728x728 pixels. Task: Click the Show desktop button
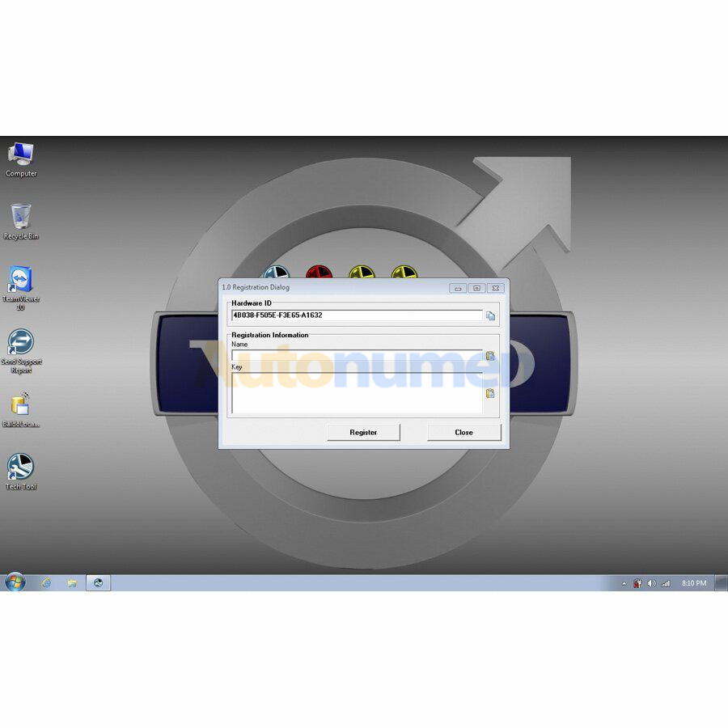(x=722, y=582)
